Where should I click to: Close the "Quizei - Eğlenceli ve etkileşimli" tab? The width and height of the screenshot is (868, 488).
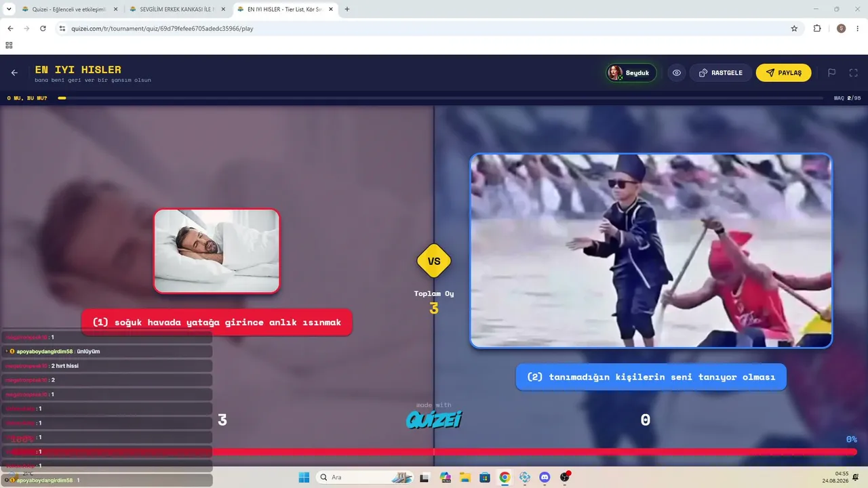point(115,9)
